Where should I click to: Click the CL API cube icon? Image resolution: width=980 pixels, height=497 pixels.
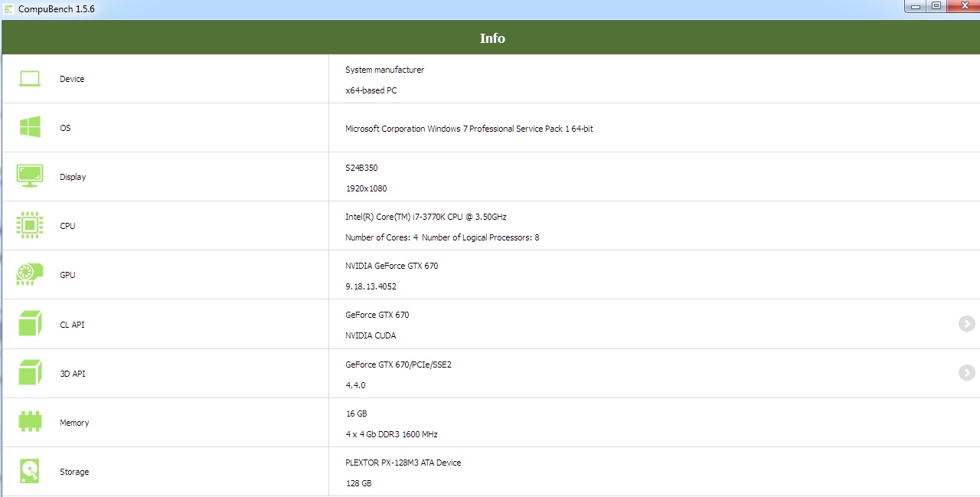tap(30, 324)
